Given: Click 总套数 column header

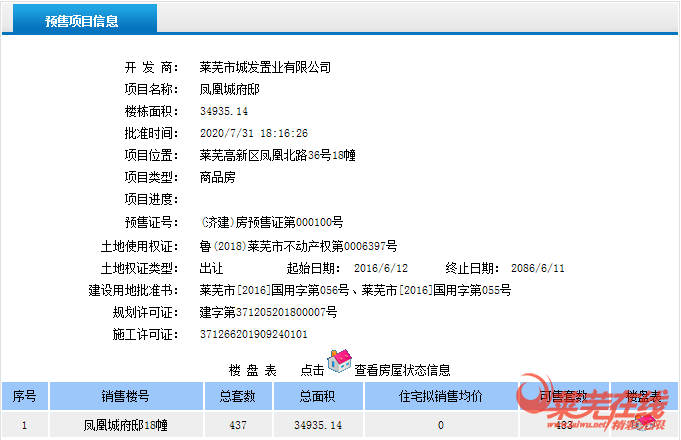Looking at the screenshot, I should [x=238, y=396].
